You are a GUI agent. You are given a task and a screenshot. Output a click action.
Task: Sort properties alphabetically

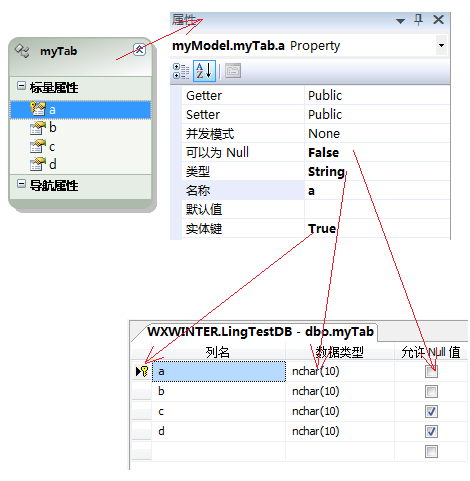[x=204, y=71]
